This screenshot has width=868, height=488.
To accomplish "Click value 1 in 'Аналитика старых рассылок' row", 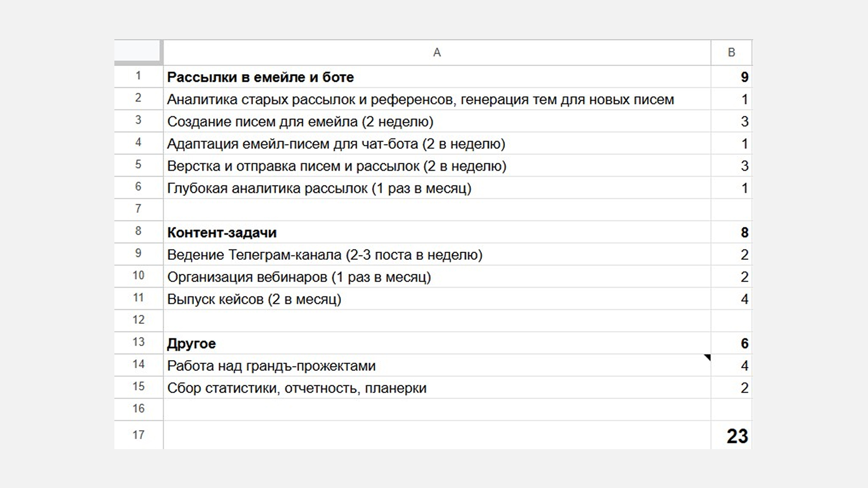I will coord(731,99).
